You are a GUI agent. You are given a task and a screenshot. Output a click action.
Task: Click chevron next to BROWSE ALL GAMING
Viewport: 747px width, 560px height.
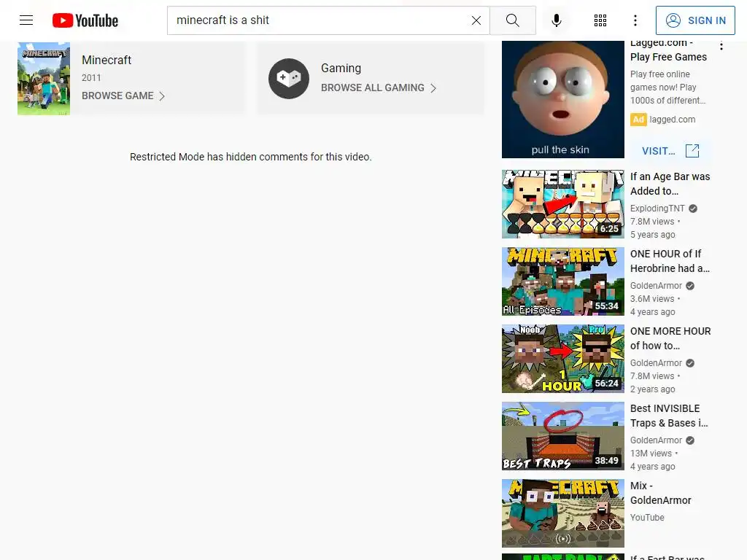pos(433,88)
